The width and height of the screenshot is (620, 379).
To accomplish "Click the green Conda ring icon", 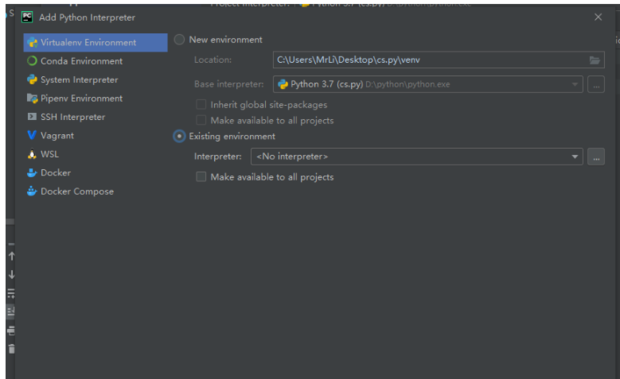I will click(x=32, y=61).
